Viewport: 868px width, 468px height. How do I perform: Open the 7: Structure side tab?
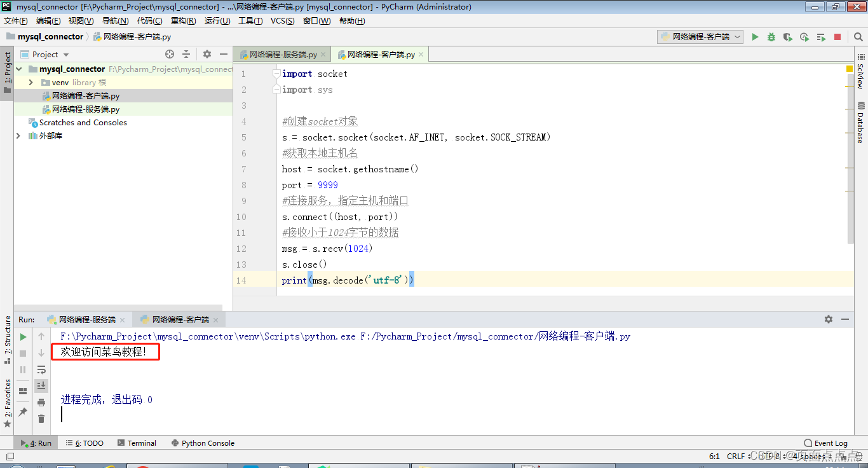(7, 340)
